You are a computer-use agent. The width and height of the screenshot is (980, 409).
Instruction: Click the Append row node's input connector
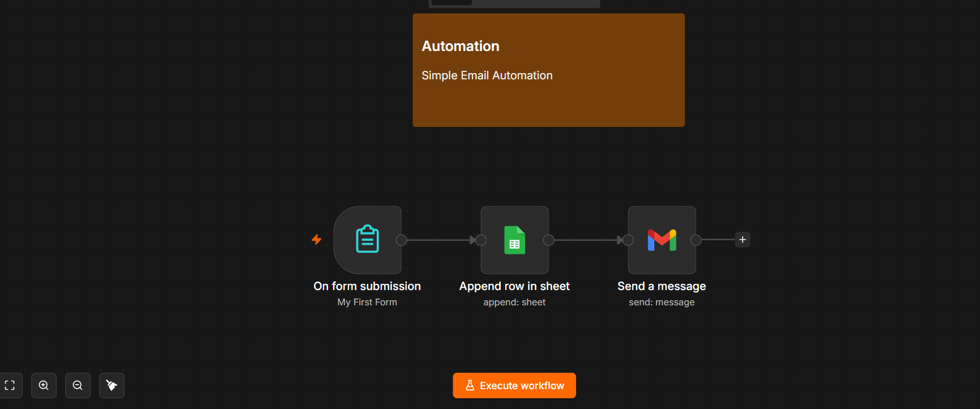pos(481,240)
